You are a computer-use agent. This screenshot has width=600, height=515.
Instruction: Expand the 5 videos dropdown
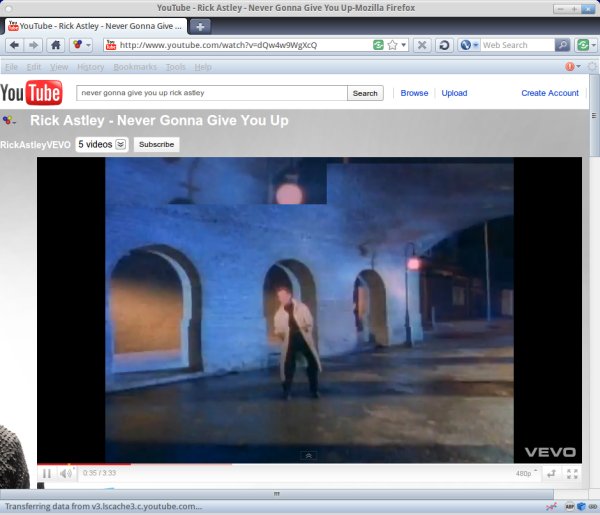click(x=102, y=144)
